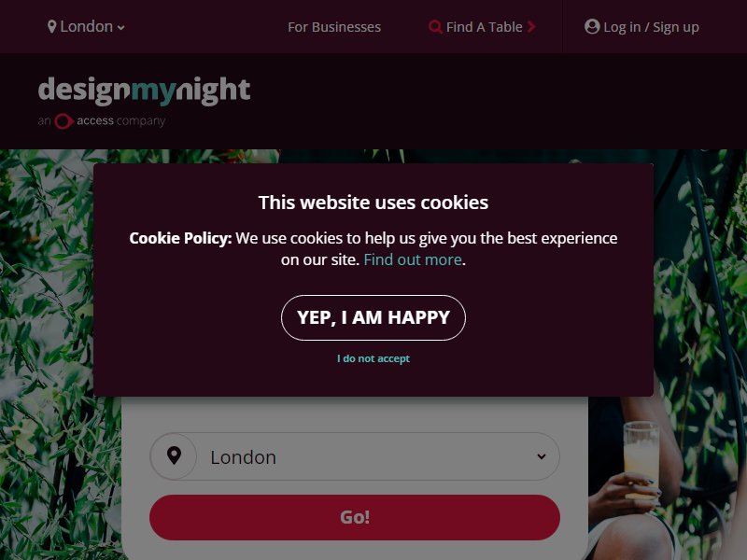This screenshot has height=560, width=747.
Task: Open Log in / Sign up
Action: 641,27
